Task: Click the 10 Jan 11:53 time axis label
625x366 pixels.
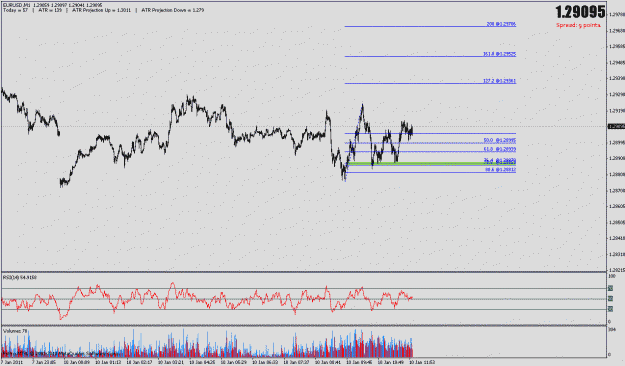Action: [422, 362]
